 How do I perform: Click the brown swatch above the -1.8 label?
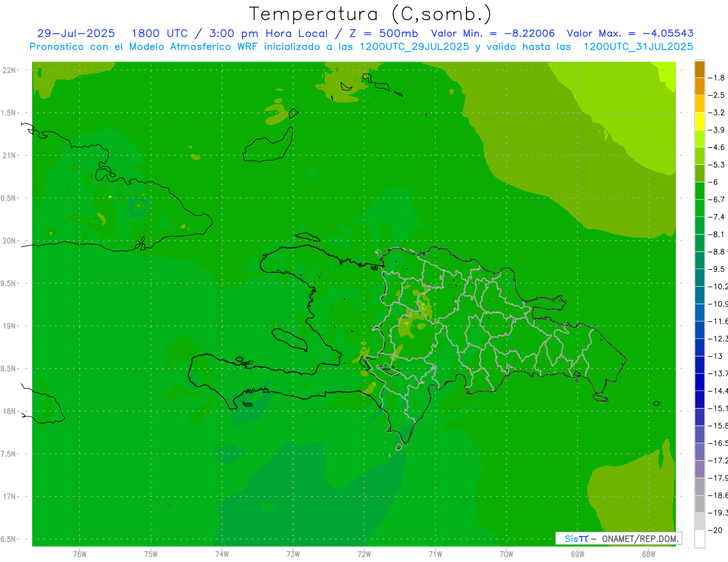click(x=699, y=69)
